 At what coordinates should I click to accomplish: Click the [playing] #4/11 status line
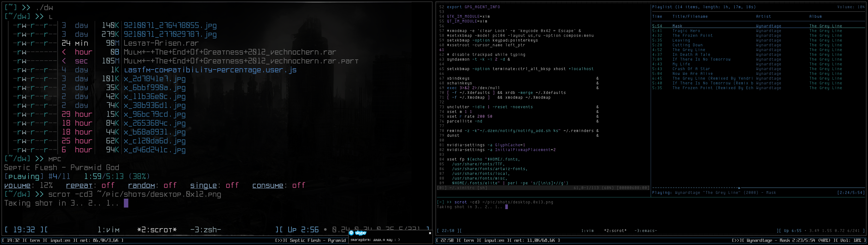pyautogui.click(x=77, y=176)
